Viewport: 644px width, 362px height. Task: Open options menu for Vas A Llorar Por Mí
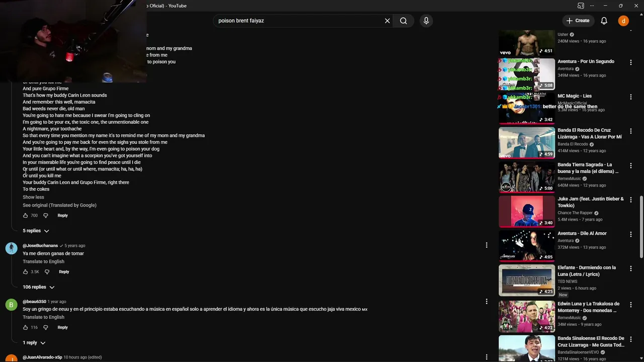(631, 131)
